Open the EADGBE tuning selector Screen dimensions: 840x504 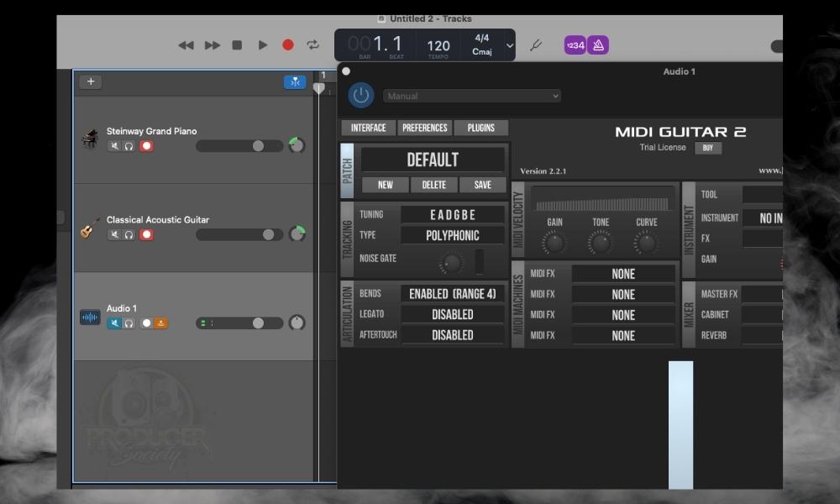click(x=453, y=215)
